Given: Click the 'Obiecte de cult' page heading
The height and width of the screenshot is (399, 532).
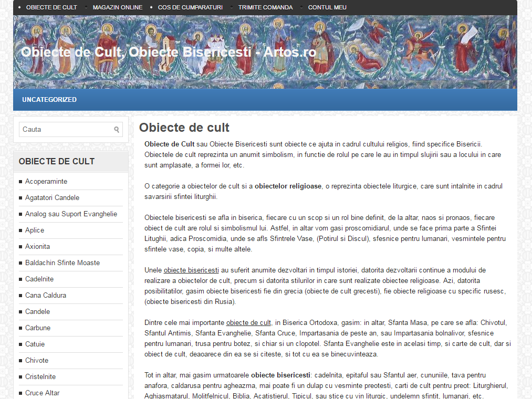Looking at the screenshot, I should coord(184,128).
